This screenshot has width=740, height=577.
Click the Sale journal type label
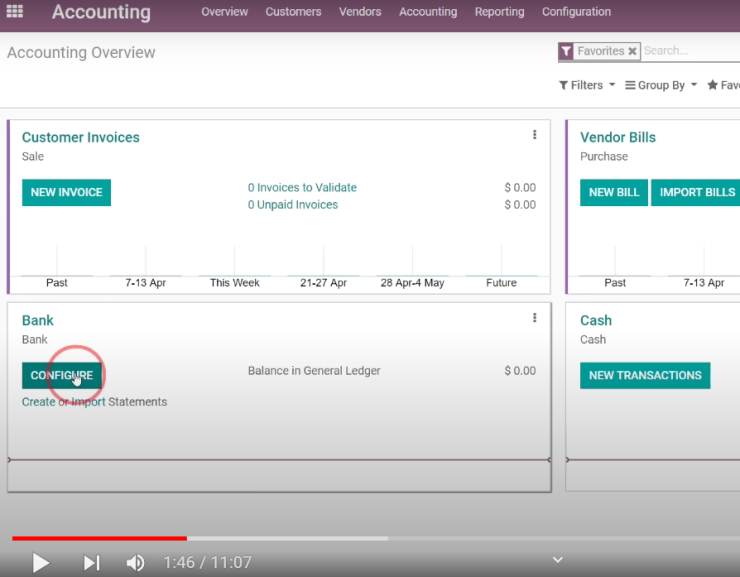(x=33, y=157)
